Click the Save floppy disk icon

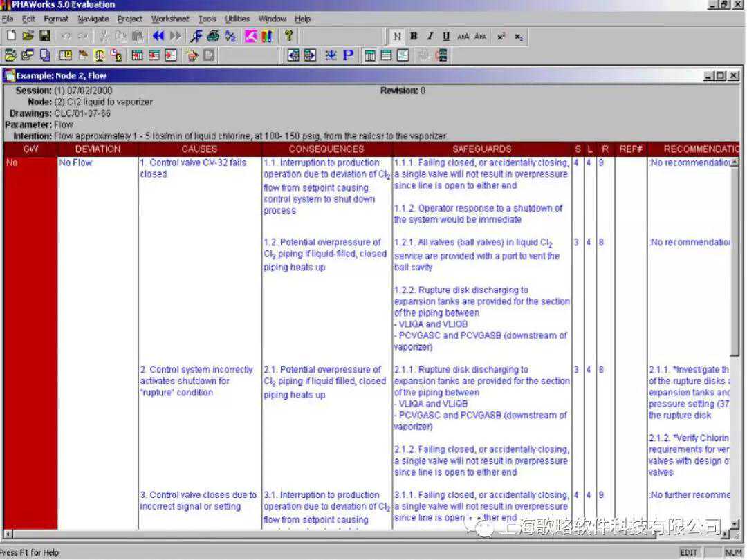coord(44,36)
